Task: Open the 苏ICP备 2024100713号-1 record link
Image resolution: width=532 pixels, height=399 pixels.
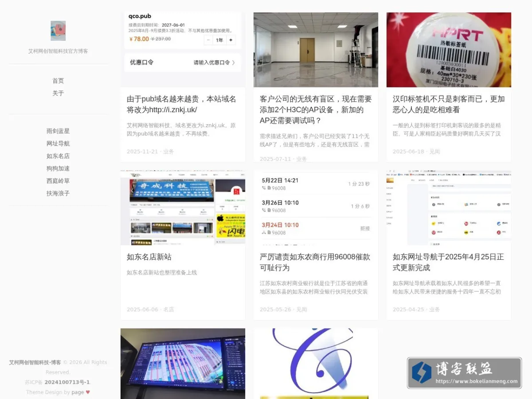Action: (67, 382)
